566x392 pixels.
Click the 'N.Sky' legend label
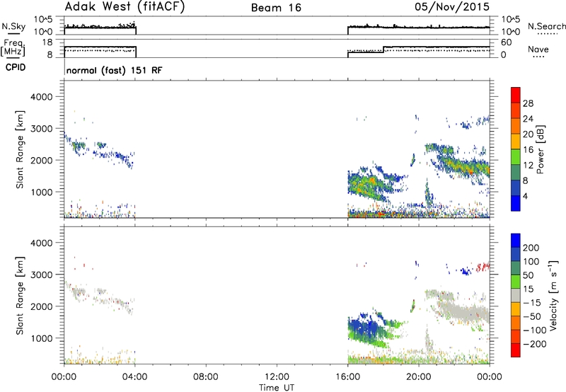[13, 26]
